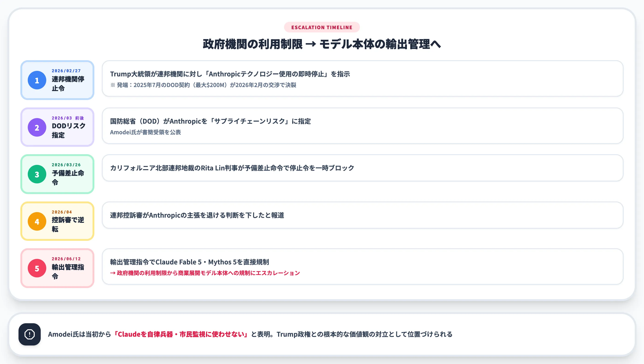Select the date 2026/02/27
Screen dimensions: 644x364
coord(66,71)
